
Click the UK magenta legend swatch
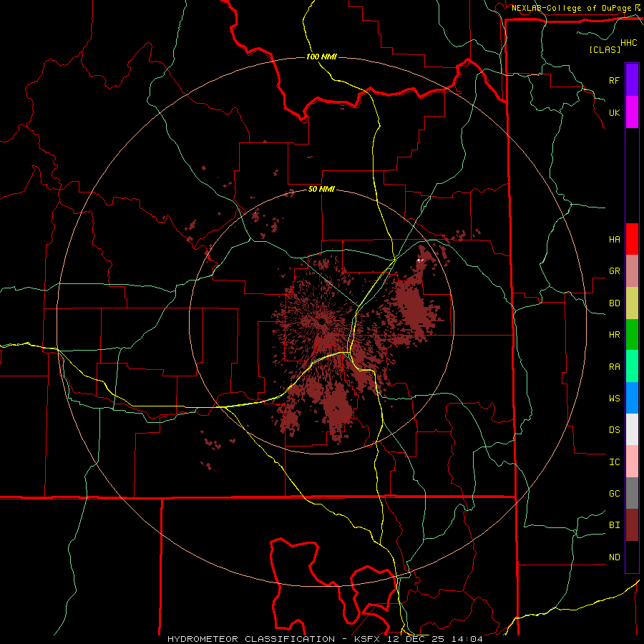coord(632,112)
